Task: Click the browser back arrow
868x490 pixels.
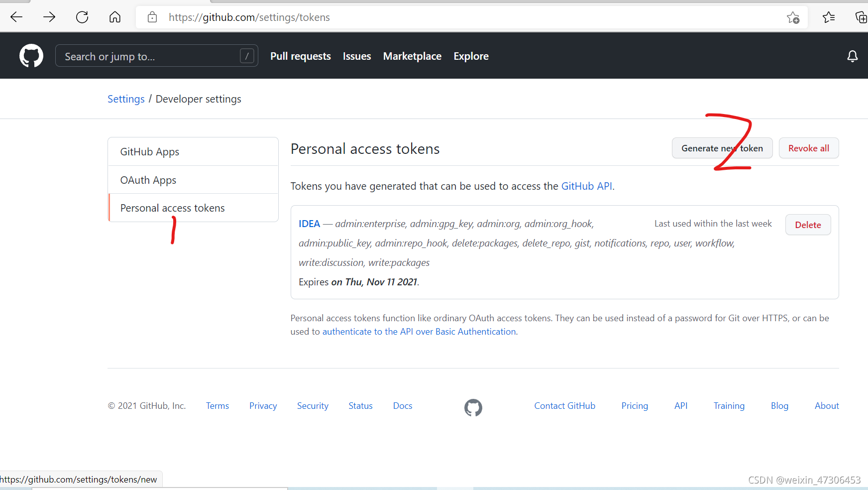Action: [16, 17]
